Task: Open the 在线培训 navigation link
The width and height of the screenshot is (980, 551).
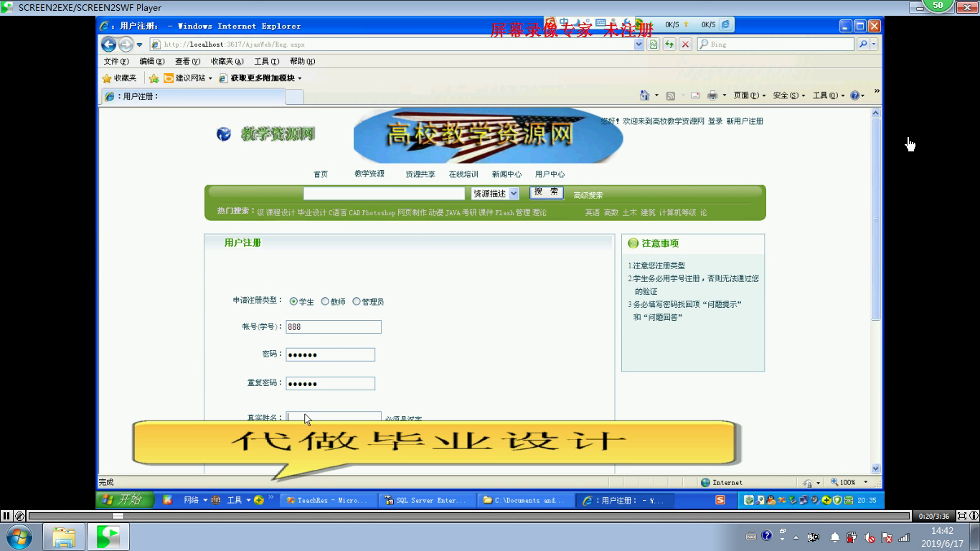Action: pyautogui.click(x=463, y=174)
